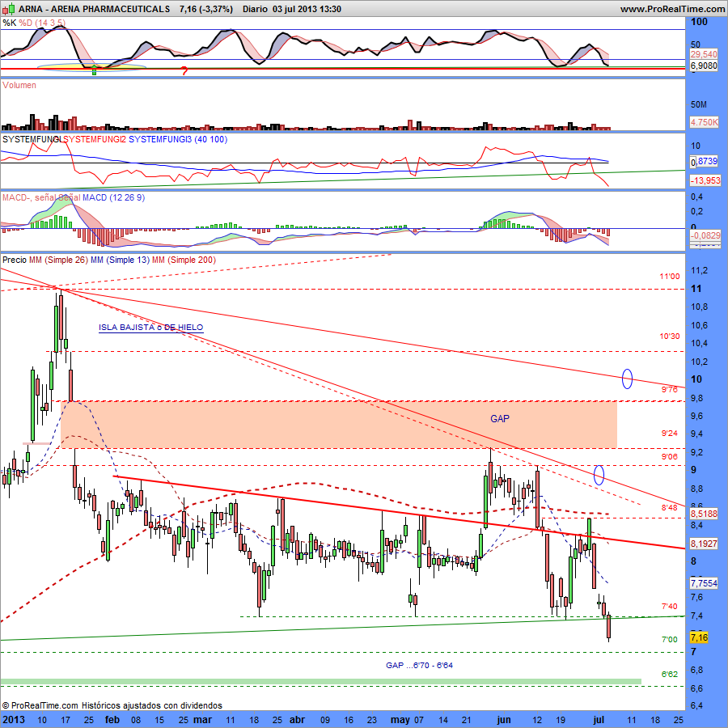Click the 9'24 level label
This screenshot has height=728, width=728.
(x=670, y=434)
